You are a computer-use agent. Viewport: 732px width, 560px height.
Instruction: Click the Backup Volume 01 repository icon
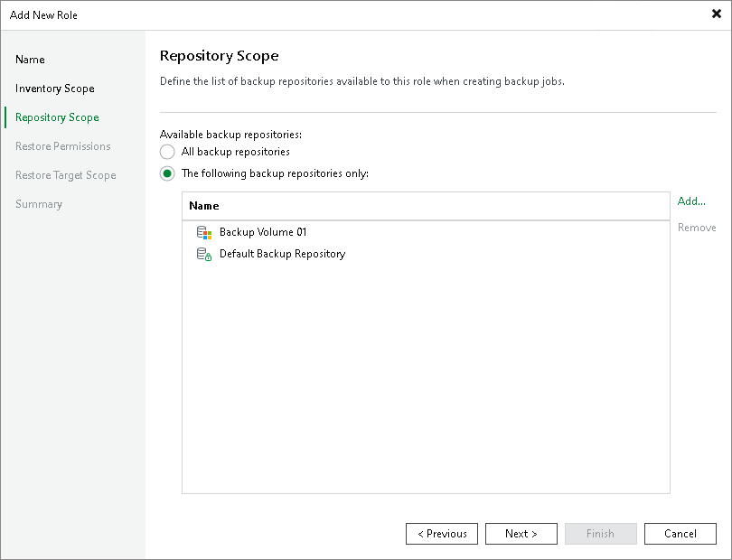pos(204,232)
